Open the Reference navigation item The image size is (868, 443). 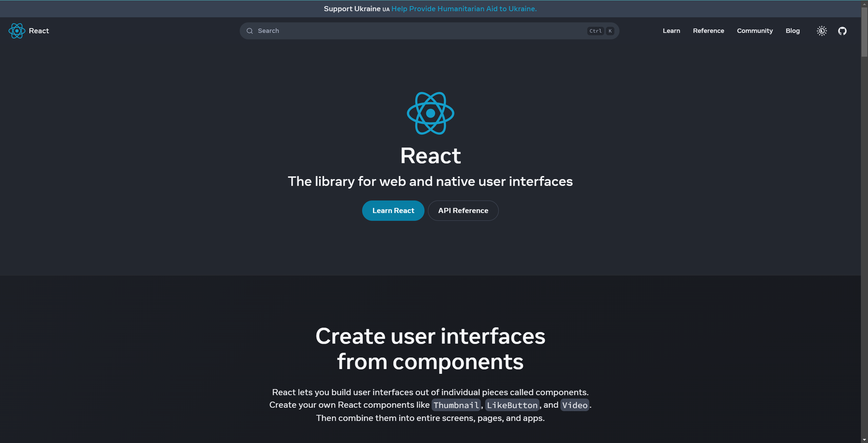point(708,31)
